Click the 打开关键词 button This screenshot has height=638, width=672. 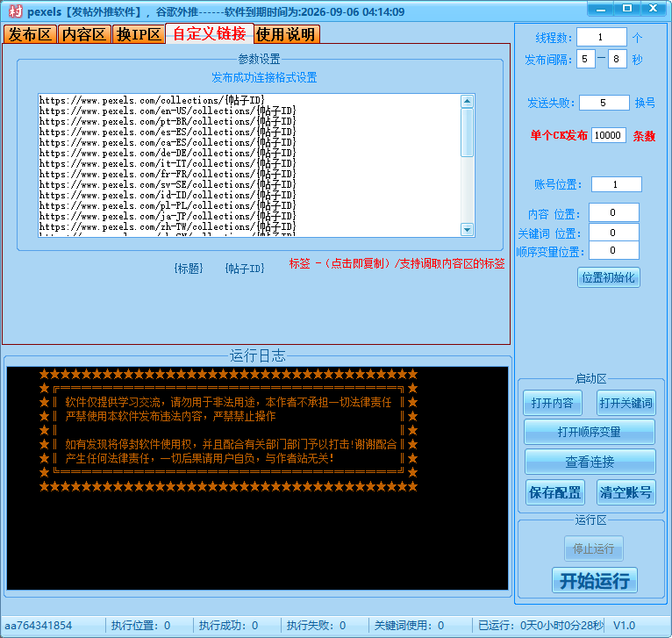[x=626, y=403]
